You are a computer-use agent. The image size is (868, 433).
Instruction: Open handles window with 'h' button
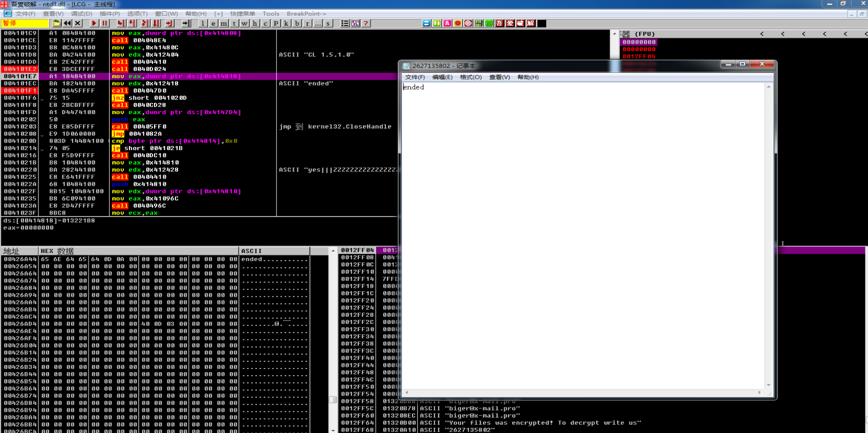click(255, 23)
